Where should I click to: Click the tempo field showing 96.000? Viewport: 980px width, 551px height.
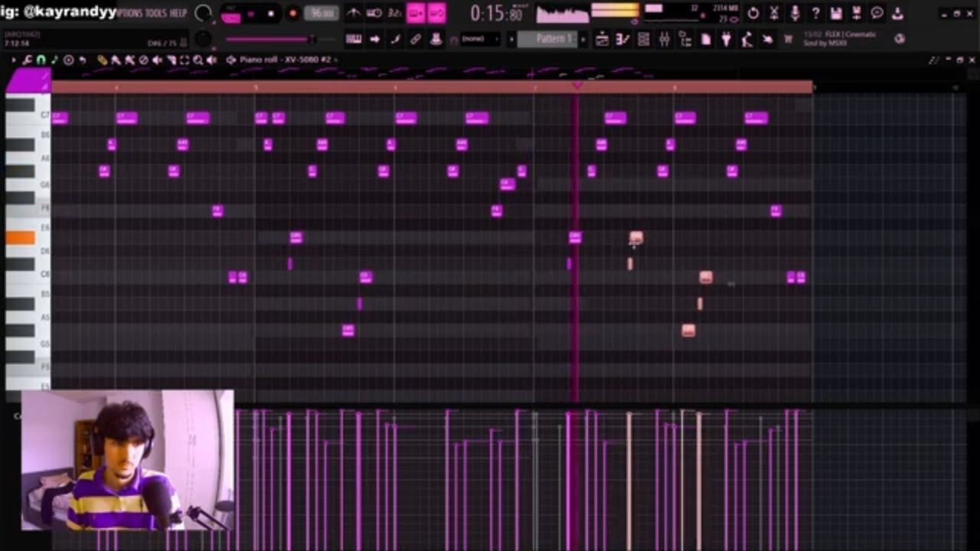(x=322, y=14)
